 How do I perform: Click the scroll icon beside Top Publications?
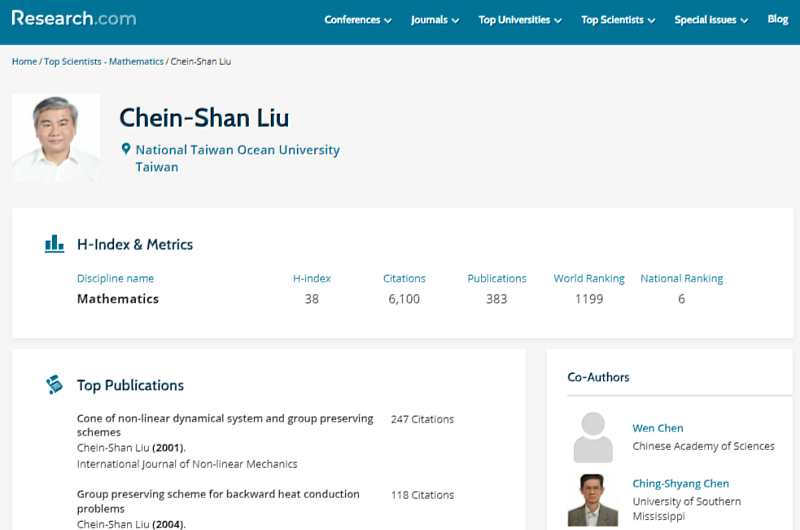click(x=55, y=385)
